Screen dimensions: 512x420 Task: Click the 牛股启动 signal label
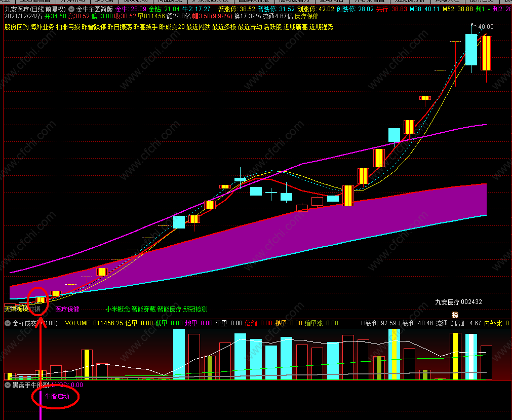click(x=57, y=397)
